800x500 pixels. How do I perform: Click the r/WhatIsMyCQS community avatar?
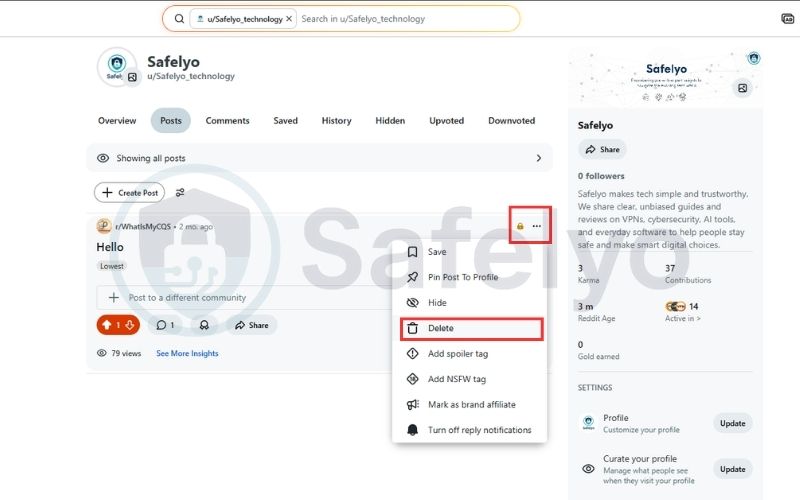tap(104, 226)
